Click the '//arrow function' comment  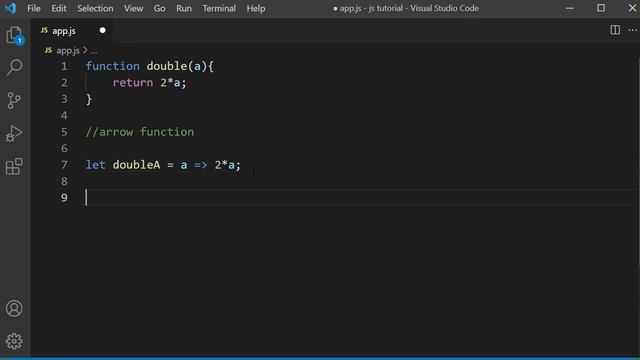point(140,132)
